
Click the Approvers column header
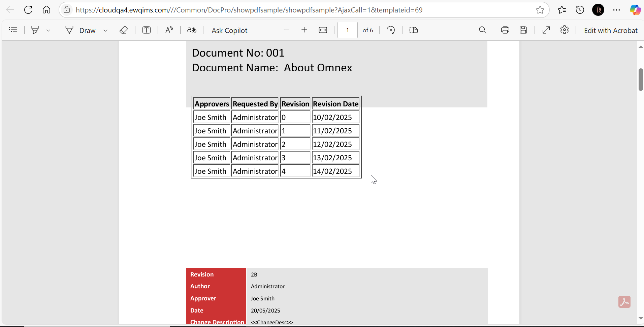(x=212, y=104)
